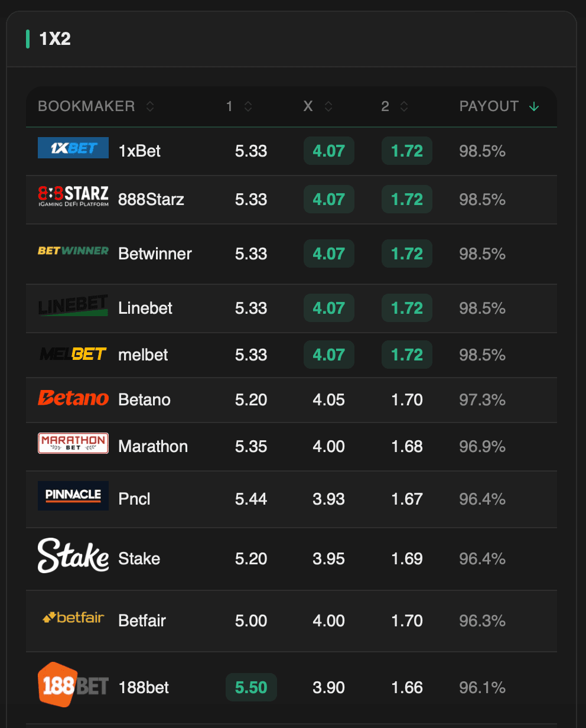Click 188bet's highlighted 5.50 home odds
The height and width of the screenshot is (728, 586).
coord(251,687)
